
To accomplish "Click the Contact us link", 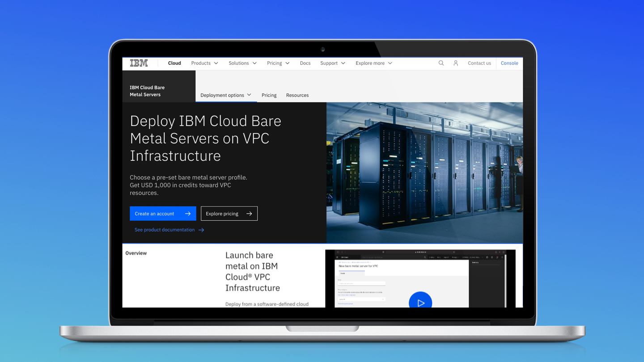I will tap(479, 63).
